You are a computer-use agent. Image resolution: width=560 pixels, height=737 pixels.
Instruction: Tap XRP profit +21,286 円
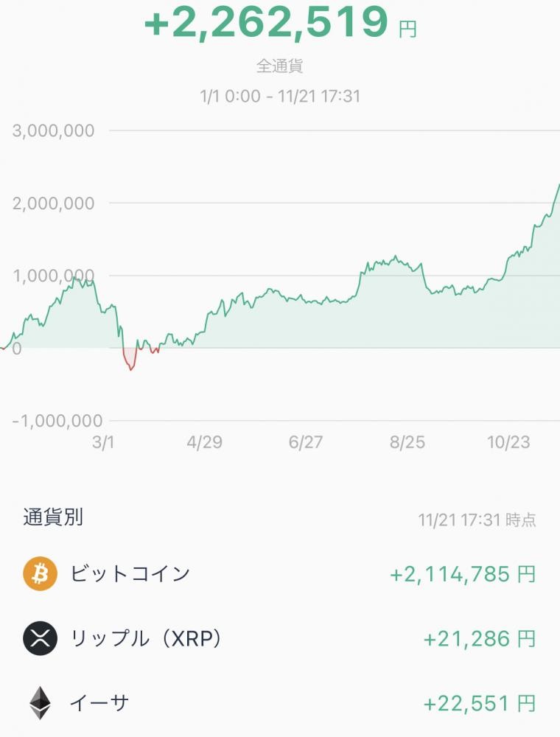pyautogui.click(x=480, y=639)
